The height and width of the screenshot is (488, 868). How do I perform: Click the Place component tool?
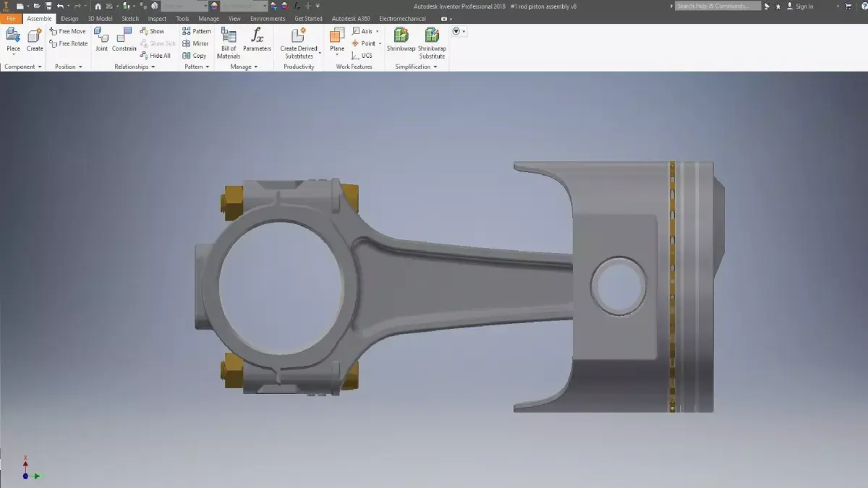[13, 40]
